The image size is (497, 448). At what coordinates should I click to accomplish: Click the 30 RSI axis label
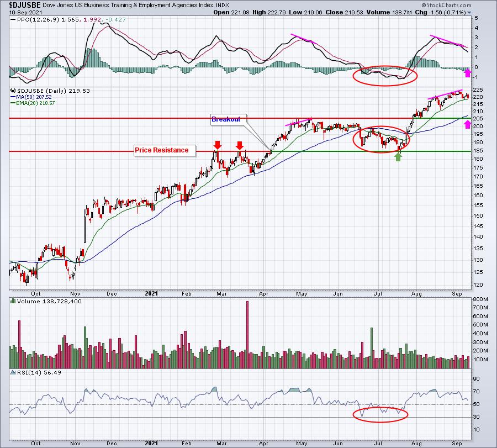coord(477,417)
